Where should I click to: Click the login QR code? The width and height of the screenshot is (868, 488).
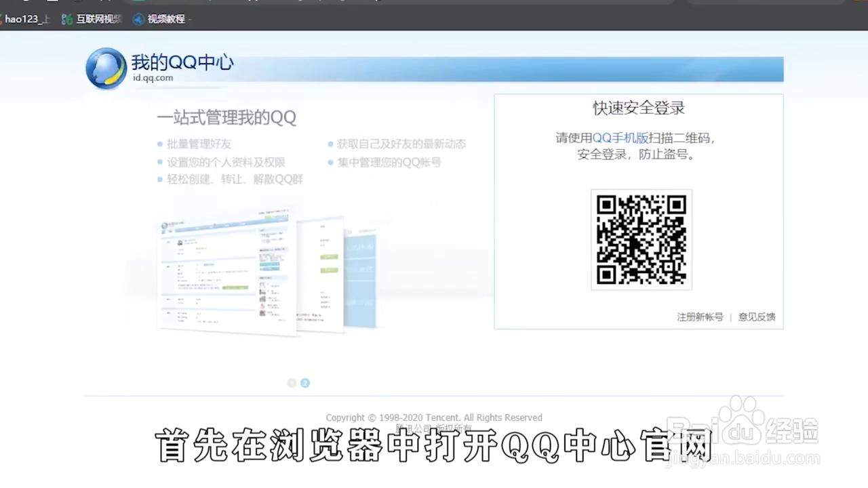click(x=642, y=240)
